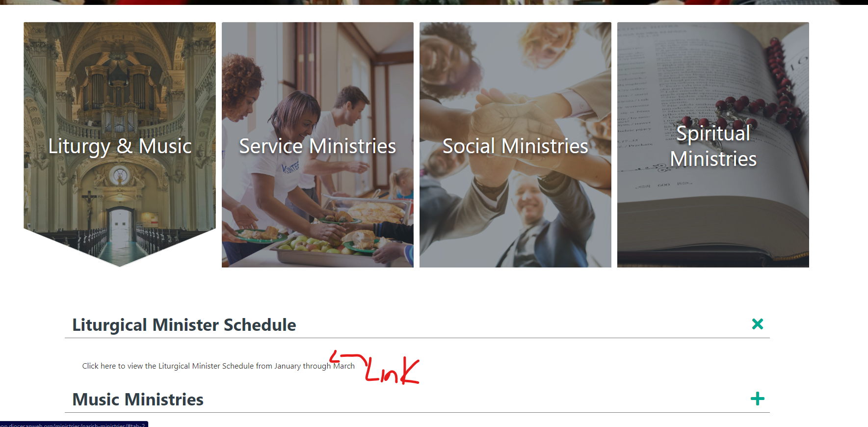Open the 'Click here to view' schedule link
This screenshot has height=427, width=868.
click(x=218, y=366)
